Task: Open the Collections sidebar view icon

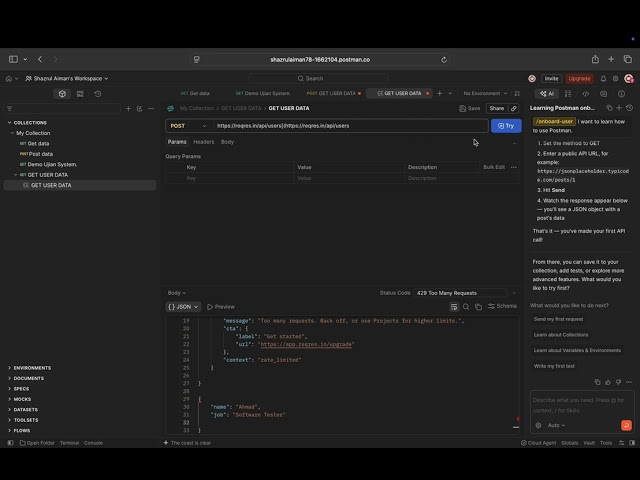Action: pos(62,94)
